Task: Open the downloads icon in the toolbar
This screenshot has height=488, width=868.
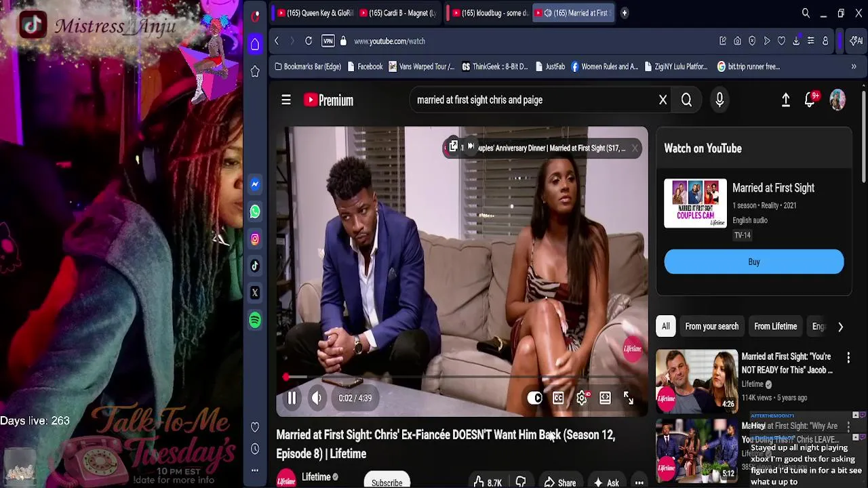Action: (x=796, y=41)
